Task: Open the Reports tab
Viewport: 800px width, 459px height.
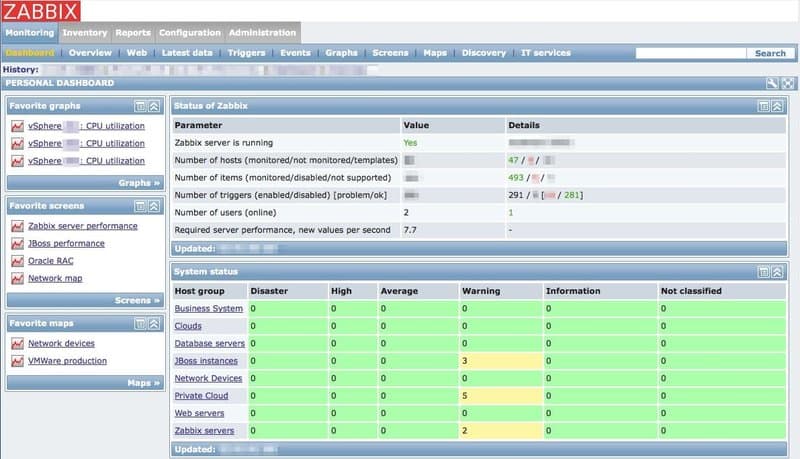Action: pyautogui.click(x=133, y=33)
